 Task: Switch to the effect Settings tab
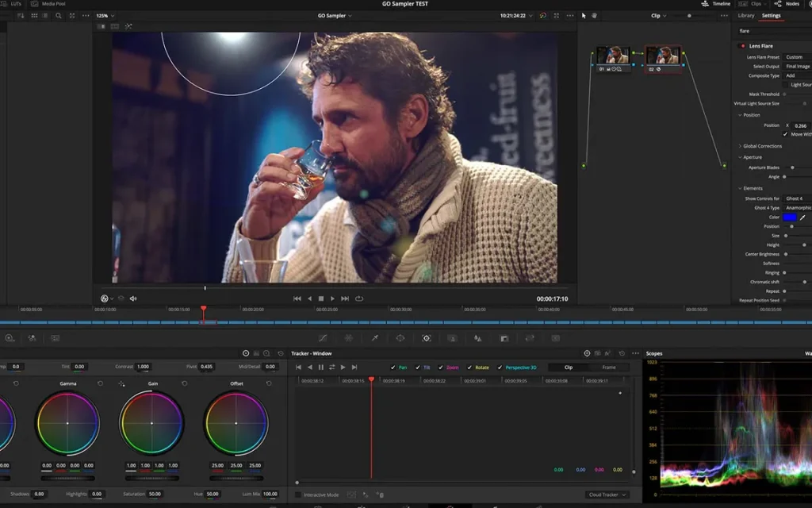coord(771,16)
